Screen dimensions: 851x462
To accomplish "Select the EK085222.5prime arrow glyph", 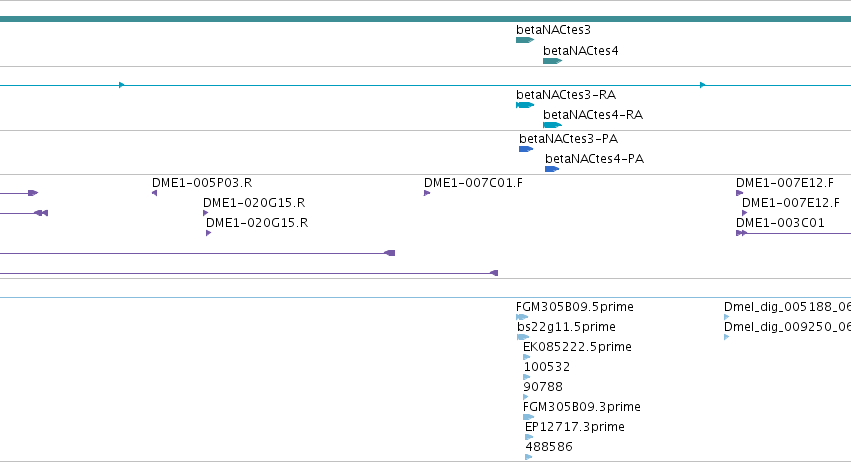I will tap(526, 357).
